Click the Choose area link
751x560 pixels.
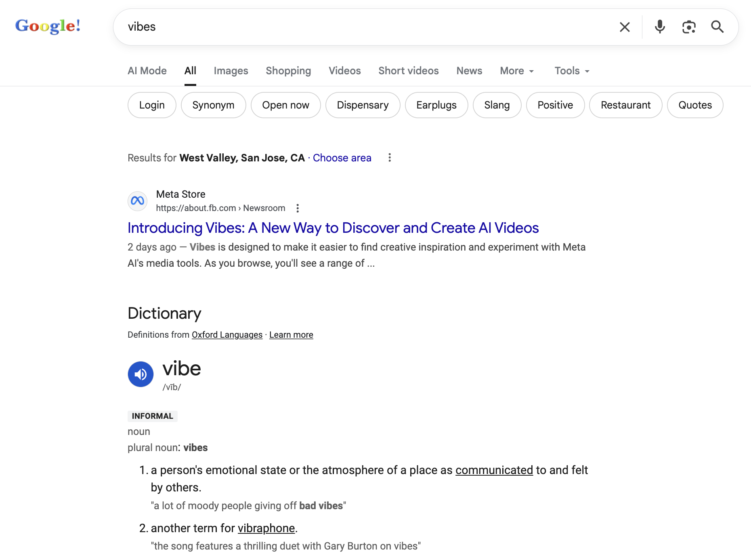pos(342,158)
